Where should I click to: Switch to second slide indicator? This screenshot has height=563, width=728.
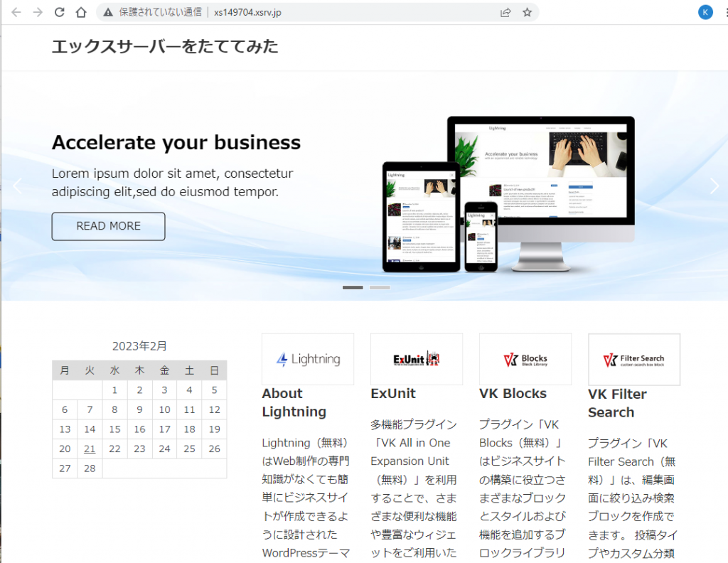(x=380, y=287)
